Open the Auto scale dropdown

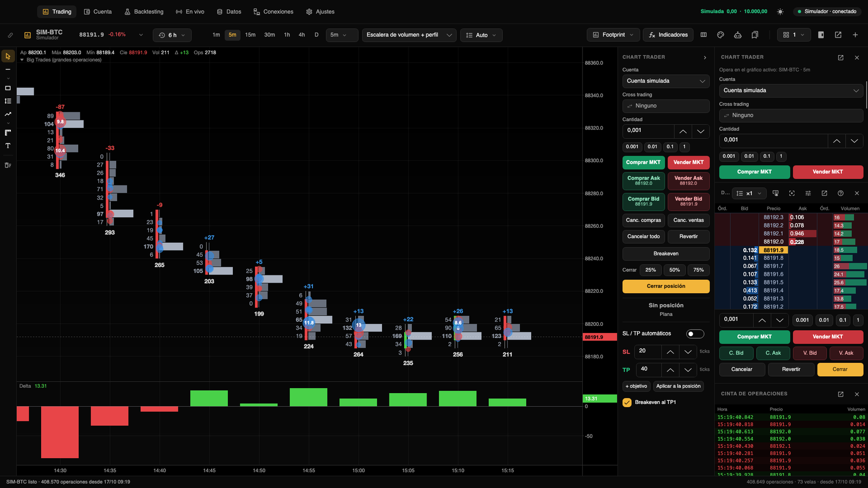[x=481, y=35]
